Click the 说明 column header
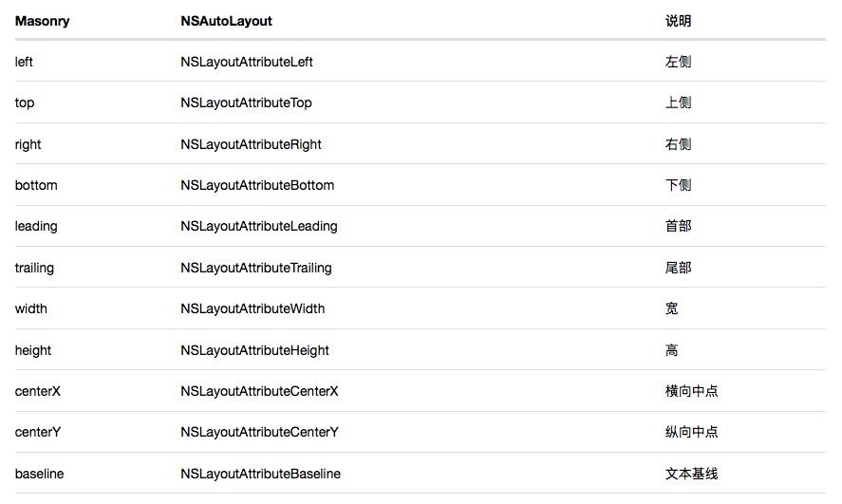 678,21
